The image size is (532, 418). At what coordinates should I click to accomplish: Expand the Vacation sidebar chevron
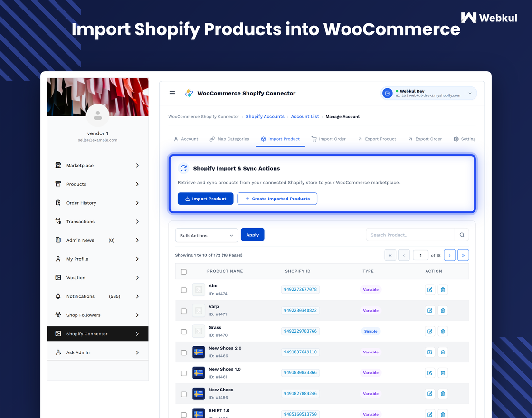(x=137, y=277)
